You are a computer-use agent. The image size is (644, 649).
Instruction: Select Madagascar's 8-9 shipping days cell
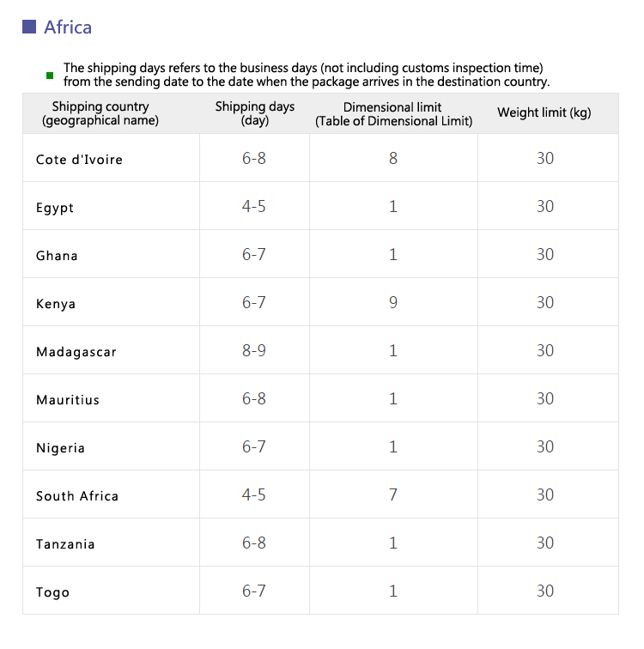click(253, 350)
